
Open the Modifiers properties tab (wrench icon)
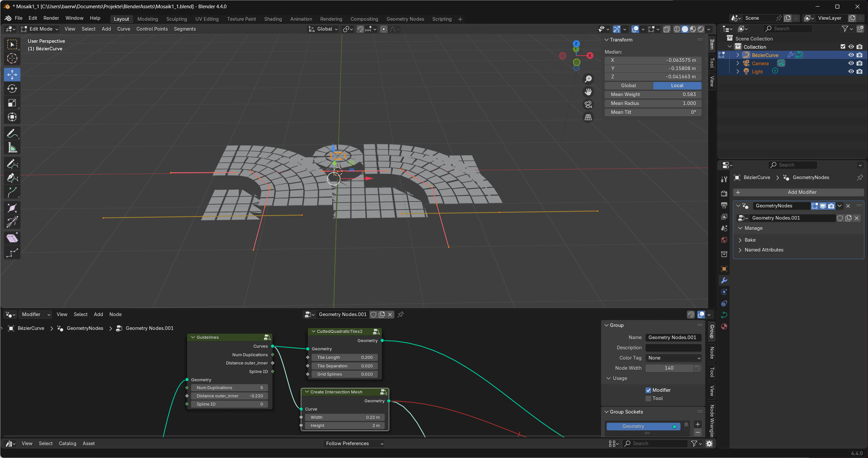pyautogui.click(x=724, y=281)
